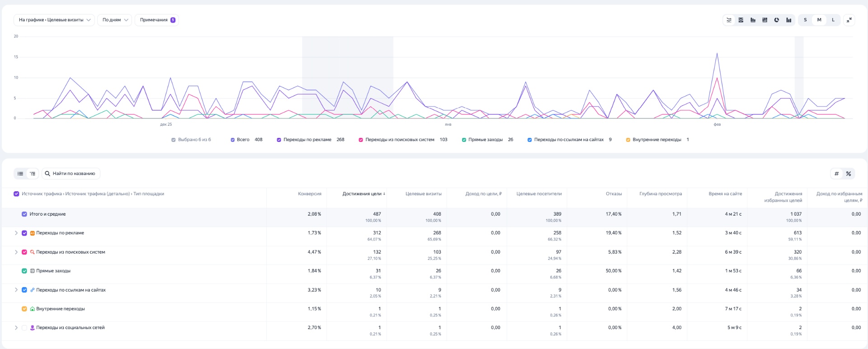
Task: Uncheck the Переходы по рекламе row checkbox
Action: [24, 233]
